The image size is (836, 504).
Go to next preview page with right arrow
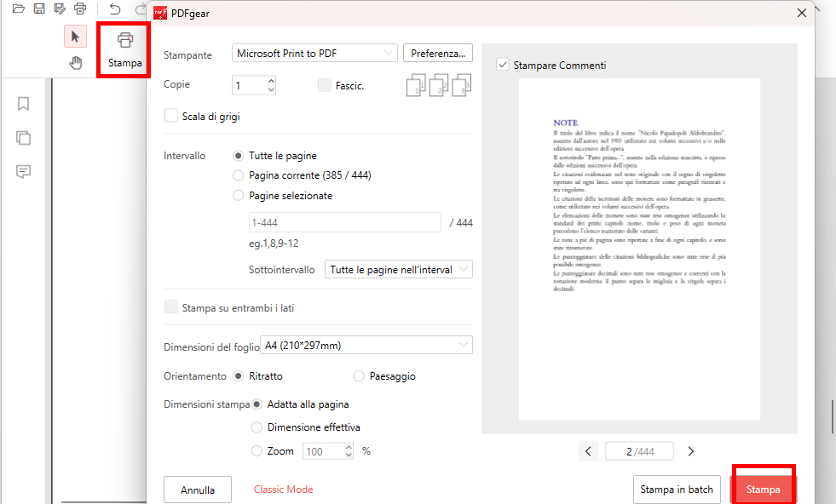click(x=691, y=450)
